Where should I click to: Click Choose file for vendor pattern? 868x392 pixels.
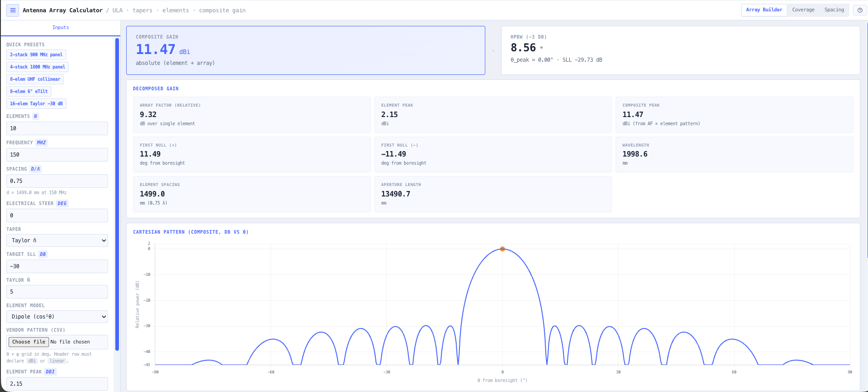click(x=29, y=342)
